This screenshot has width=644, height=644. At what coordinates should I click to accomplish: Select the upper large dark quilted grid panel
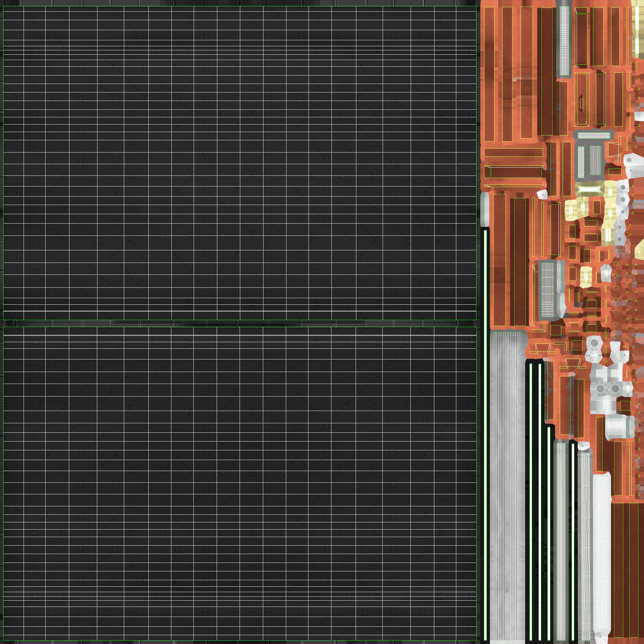point(240,163)
